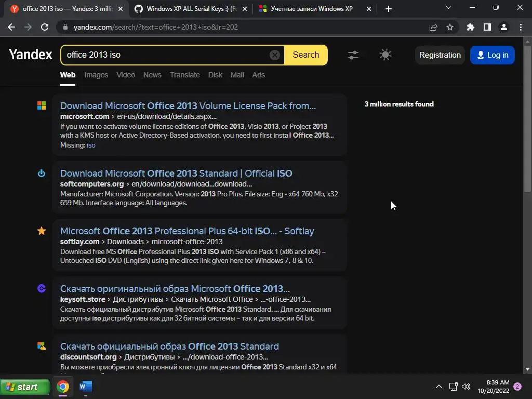
Task: Open the tab search dropdown chevron
Action: (448, 7)
